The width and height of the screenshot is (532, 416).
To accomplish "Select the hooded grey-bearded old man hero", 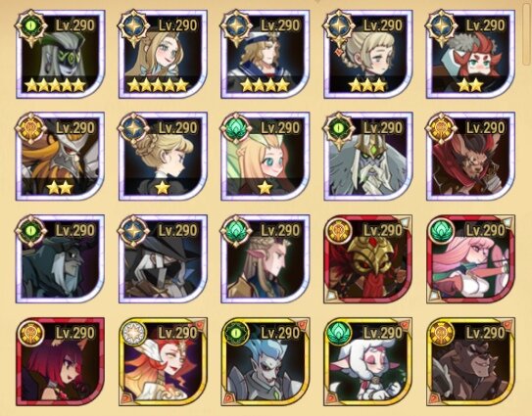I will (x=61, y=258).
